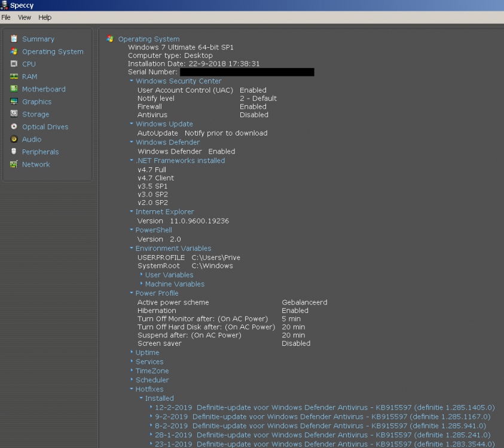Screen dimensions: 504x448
Task: Click the Optical Drives disc icon
Action: (x=14, y=127)
